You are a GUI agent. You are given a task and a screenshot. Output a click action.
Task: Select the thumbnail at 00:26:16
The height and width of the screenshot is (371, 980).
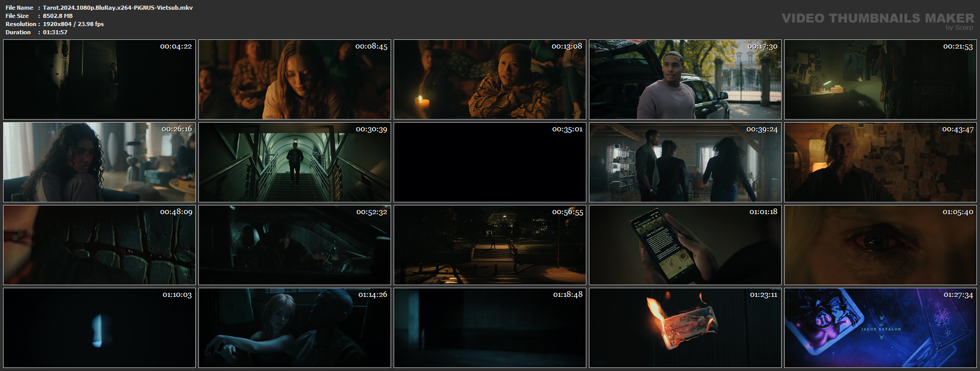(x=99, y=162)
